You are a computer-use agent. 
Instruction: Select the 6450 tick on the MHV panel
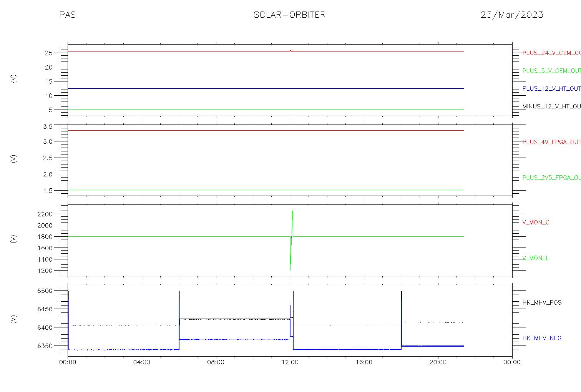45,309
